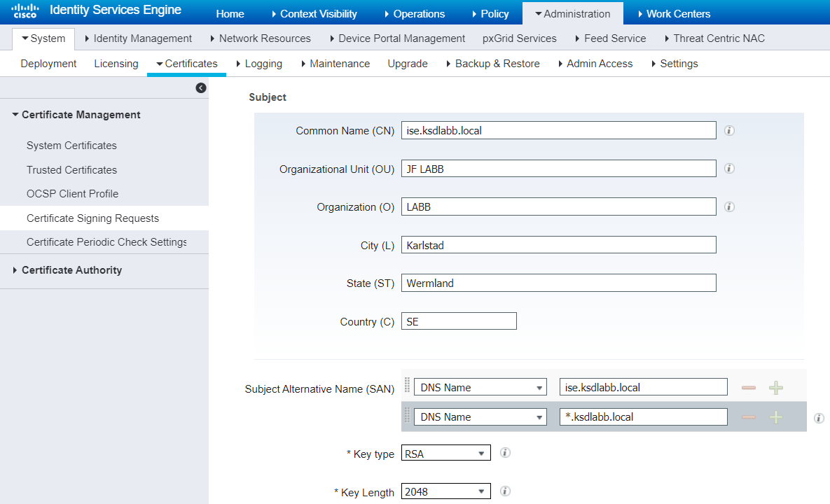The height and width of the screenshot is (504, 830).
Task: Click the Organization (O) field
Action: (x=558, y=206)
